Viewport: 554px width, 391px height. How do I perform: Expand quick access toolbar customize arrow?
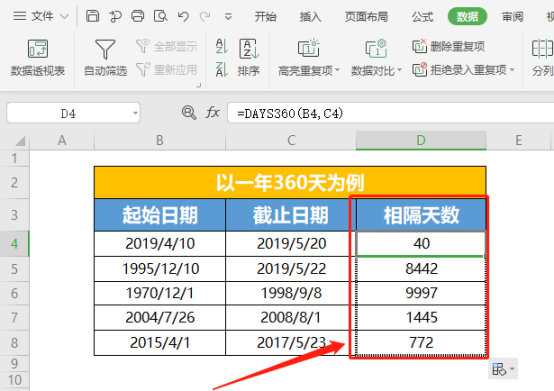[228, 17]
